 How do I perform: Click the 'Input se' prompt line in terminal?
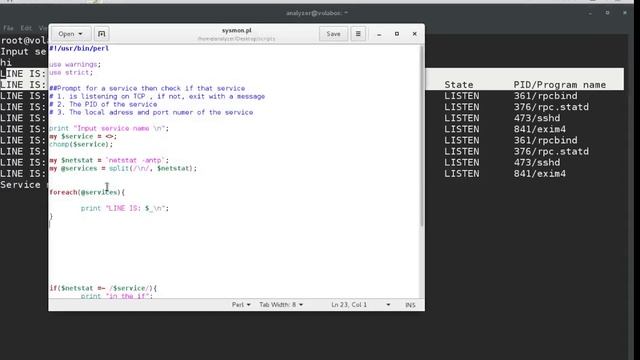click(x=24, y=52)
